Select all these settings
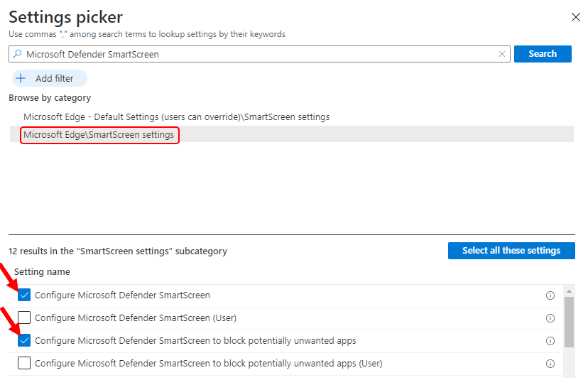The height and width of the screenshot is (380, 588). coord(511,251)
